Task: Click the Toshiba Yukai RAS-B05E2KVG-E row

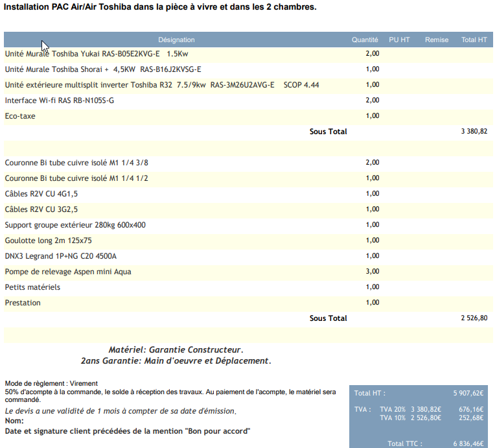Action: pyautogui.click(x=101, y=54)
